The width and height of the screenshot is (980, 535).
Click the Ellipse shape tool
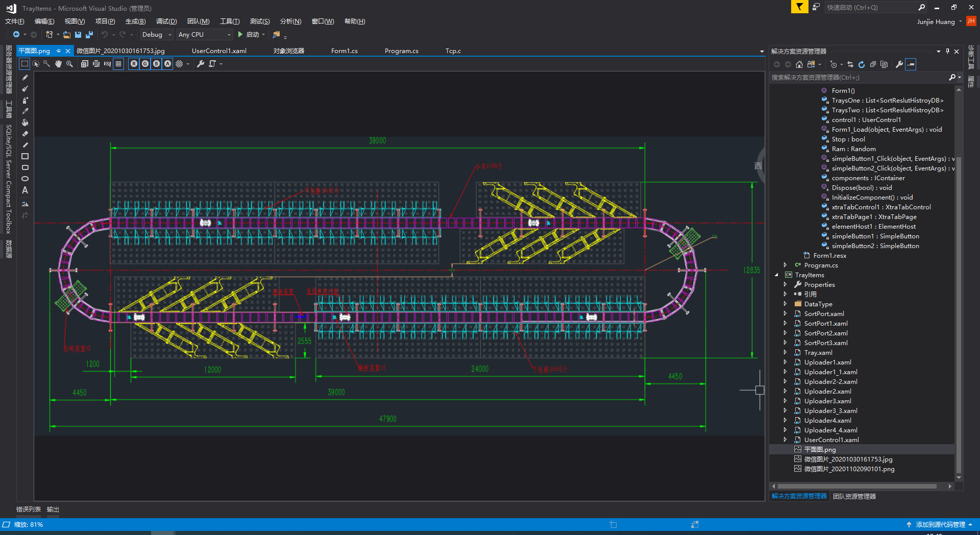coord(24,179)
